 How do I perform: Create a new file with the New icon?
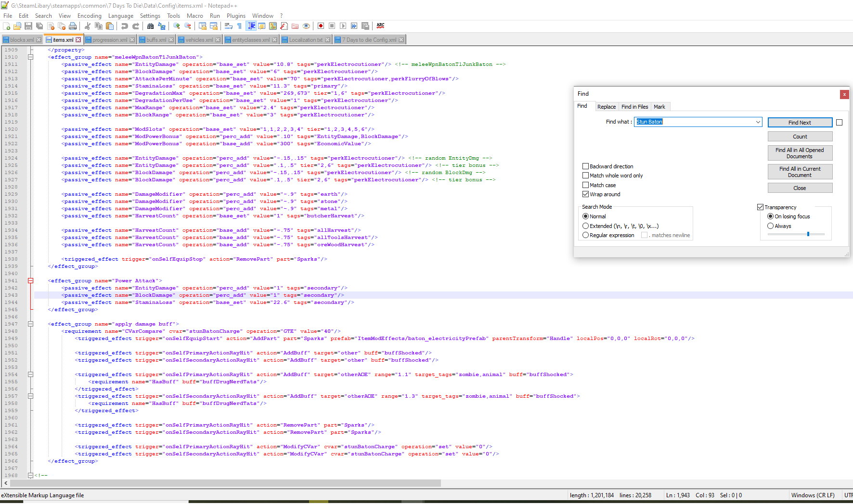(7, 26)
